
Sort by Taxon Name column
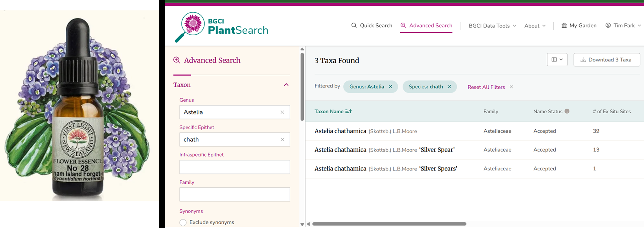(333, 111)
